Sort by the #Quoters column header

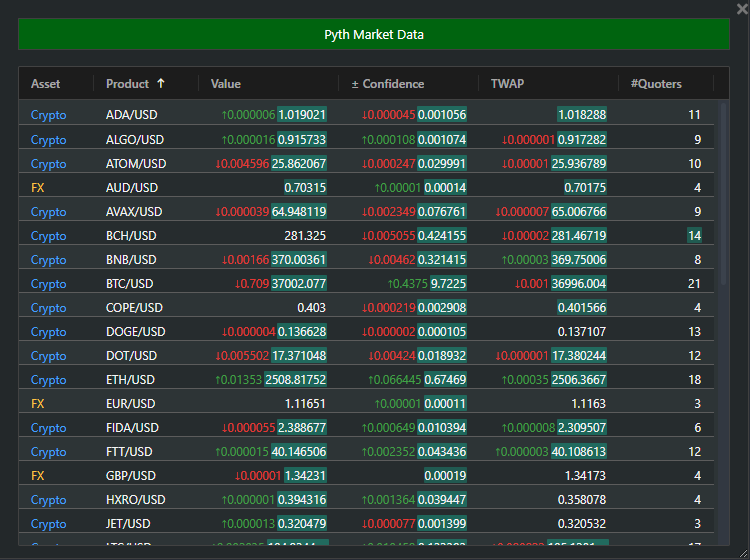click(656, 84)
